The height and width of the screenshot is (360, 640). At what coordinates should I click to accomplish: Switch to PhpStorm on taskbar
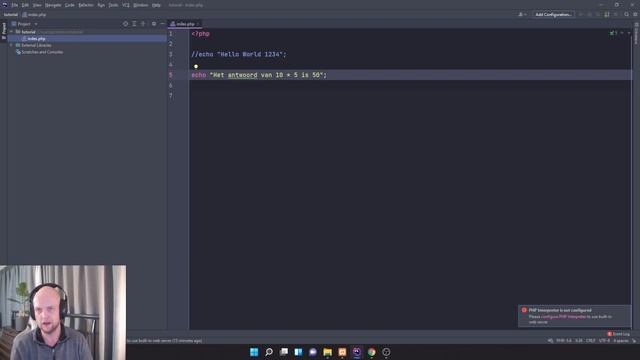point(357,352)
